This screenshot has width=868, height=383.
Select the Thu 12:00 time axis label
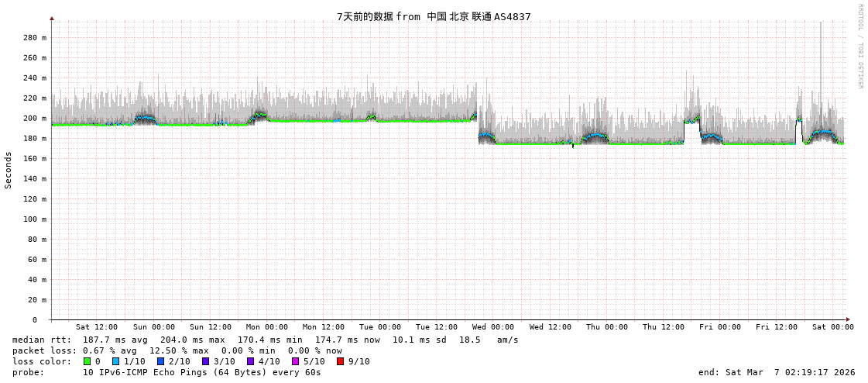click(663, 327)
